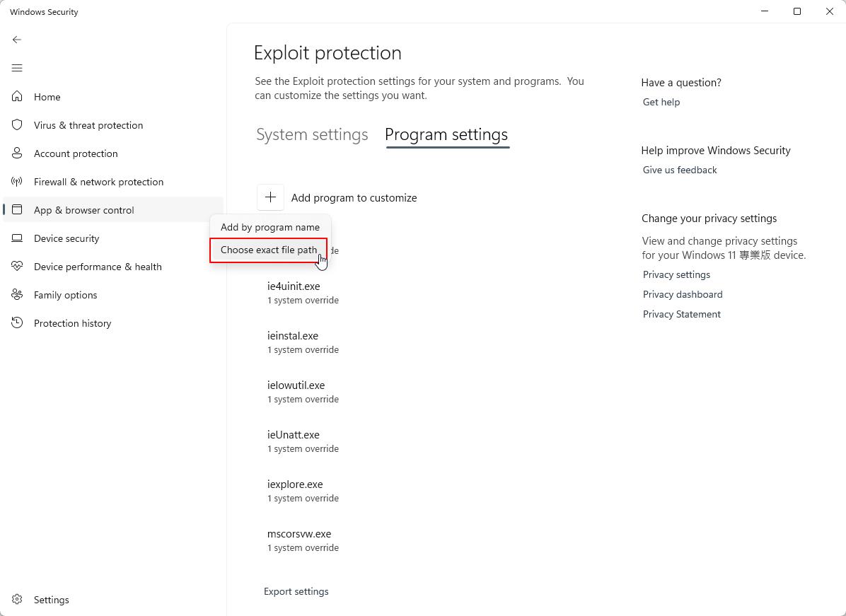This screenshot has height=616, width=846.
Task: Open Device performance & health heart icon
Action: [17, 267]
